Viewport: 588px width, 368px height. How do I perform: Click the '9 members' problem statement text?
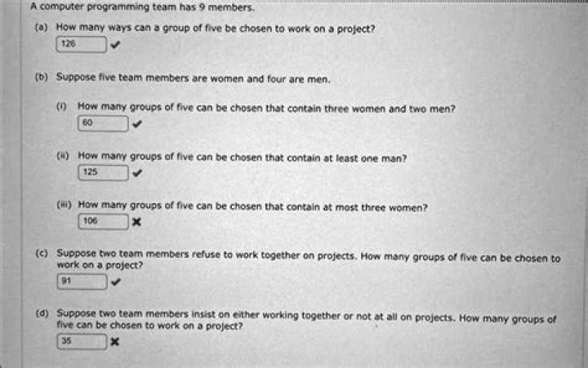coord(142,7)
